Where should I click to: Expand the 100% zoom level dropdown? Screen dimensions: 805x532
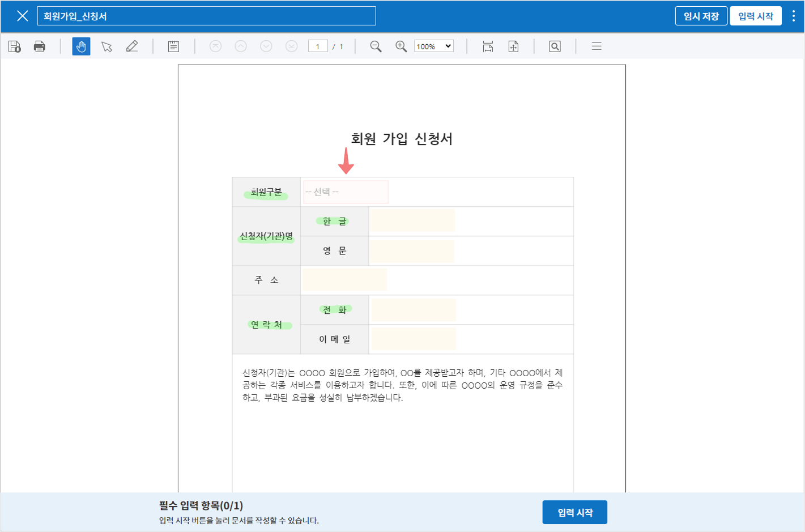(x=434, y=46)
